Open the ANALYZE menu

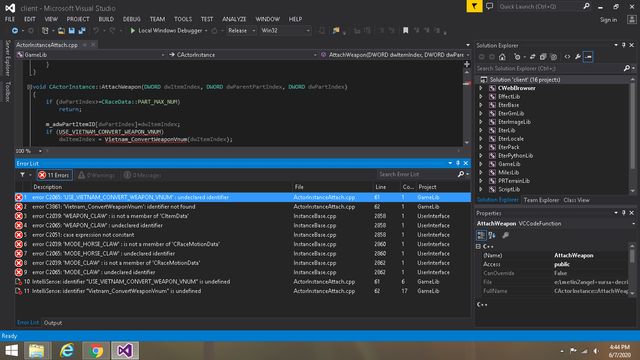click(x=234, y=19)
